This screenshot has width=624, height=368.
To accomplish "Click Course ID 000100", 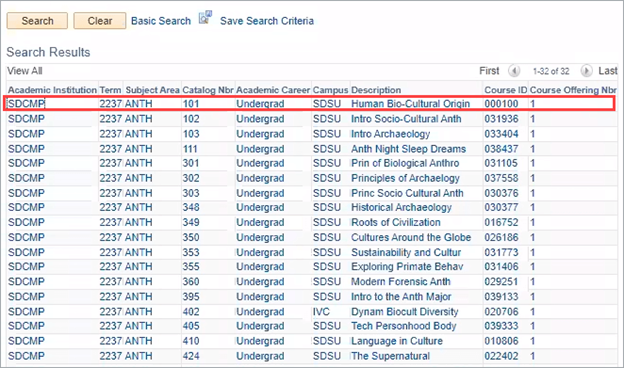I will click(501, 104).
